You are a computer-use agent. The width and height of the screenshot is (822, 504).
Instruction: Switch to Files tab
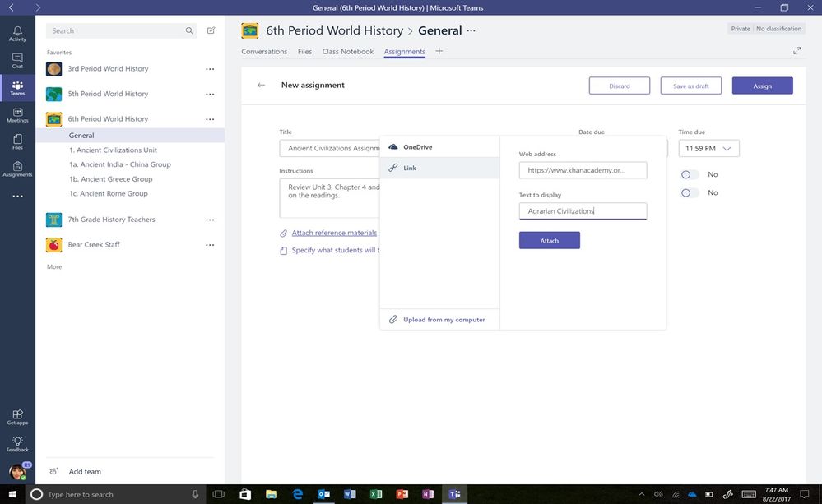[x=304, y=51]
